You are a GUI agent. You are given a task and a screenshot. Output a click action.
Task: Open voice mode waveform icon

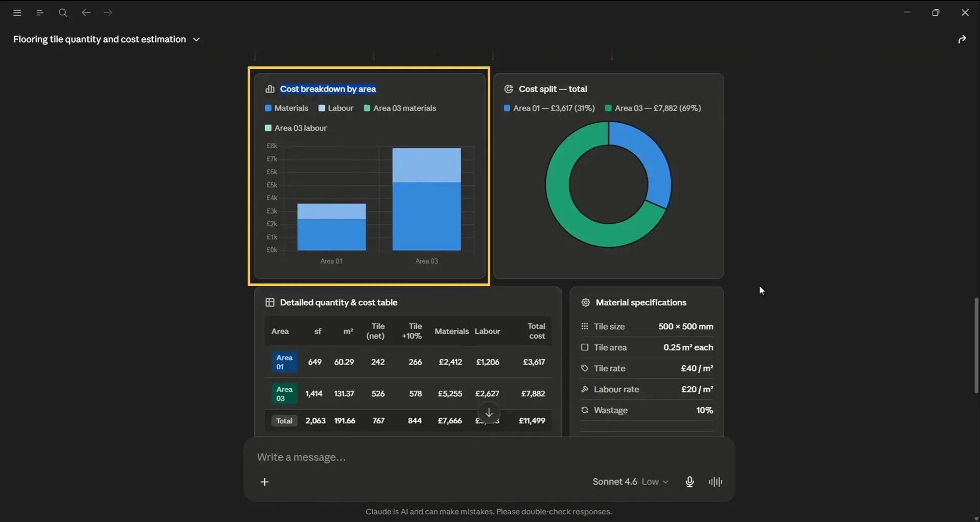pyautogui.click(x=715, y=482)
